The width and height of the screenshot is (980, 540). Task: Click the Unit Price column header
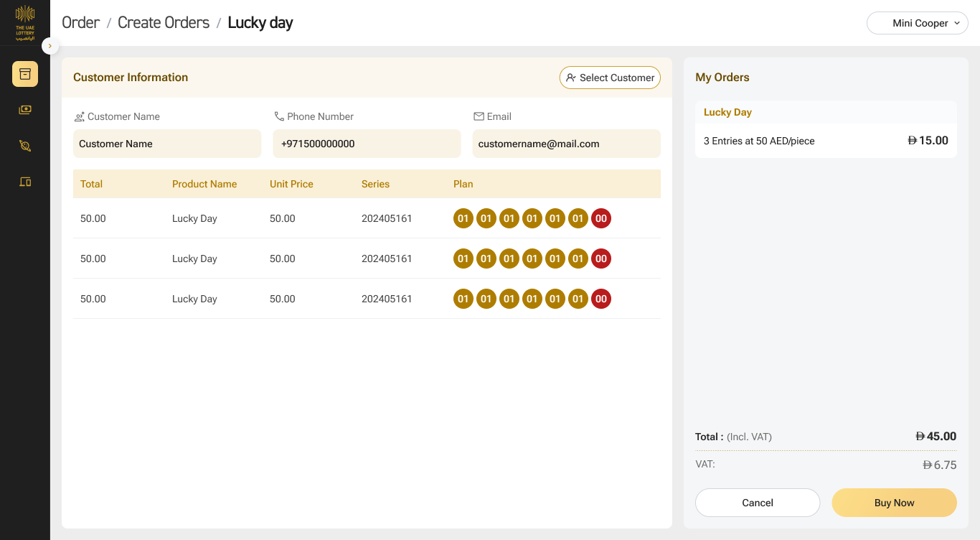[x=291, y=184]
